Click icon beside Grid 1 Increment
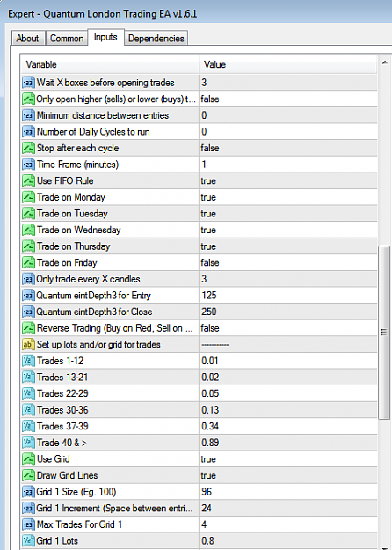 click(28, 509)
